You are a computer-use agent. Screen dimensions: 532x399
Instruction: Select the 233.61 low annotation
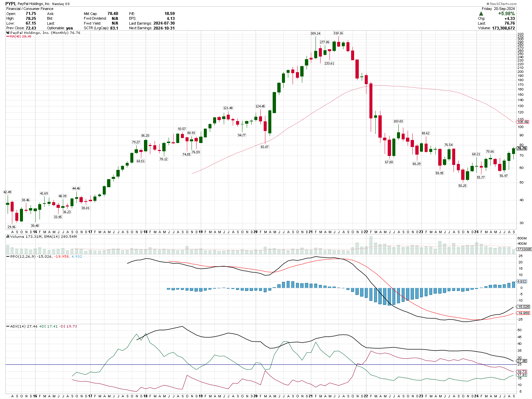click(329, 63)
